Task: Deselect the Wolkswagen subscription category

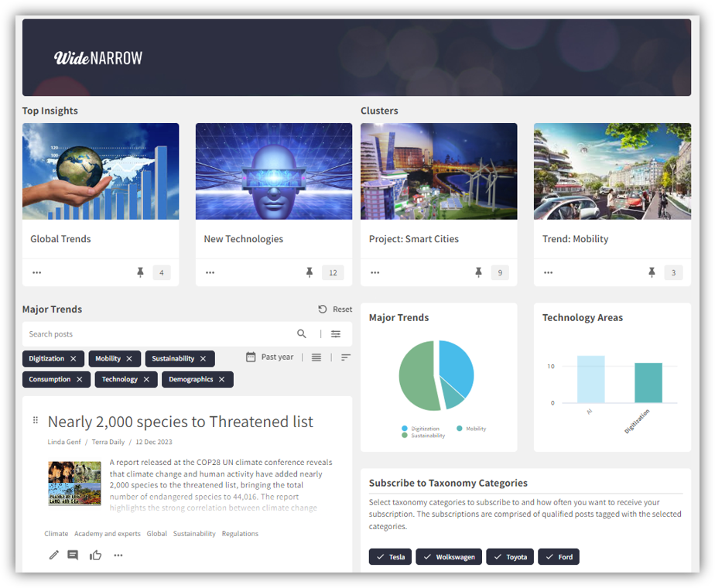Action: (x=449, y=556)
